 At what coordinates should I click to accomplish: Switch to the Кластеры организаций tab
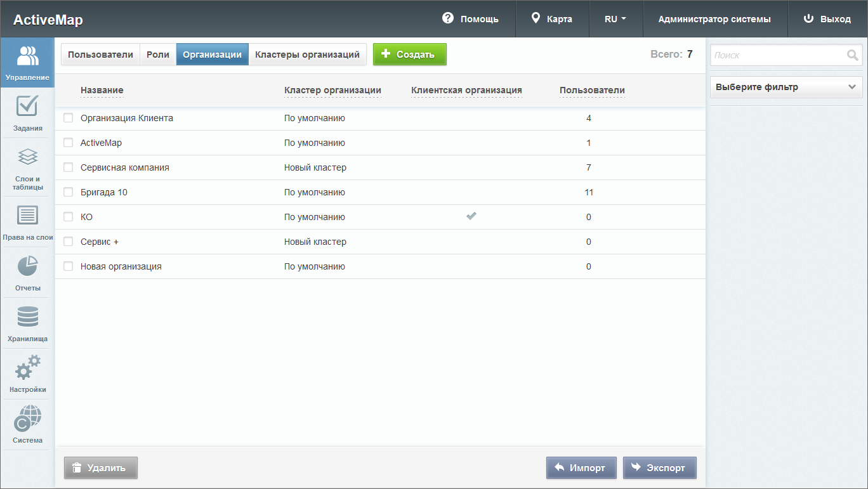(307, 55)
